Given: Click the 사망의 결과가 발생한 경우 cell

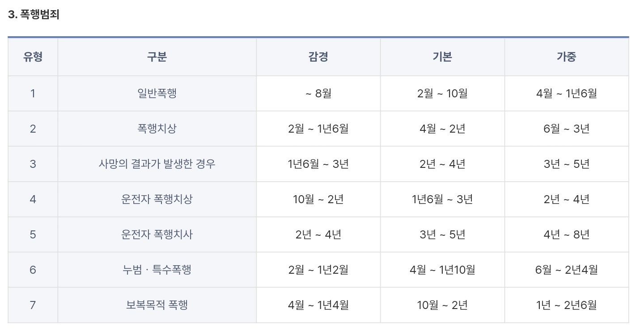Looking at the screenshot, I should 157,164.
